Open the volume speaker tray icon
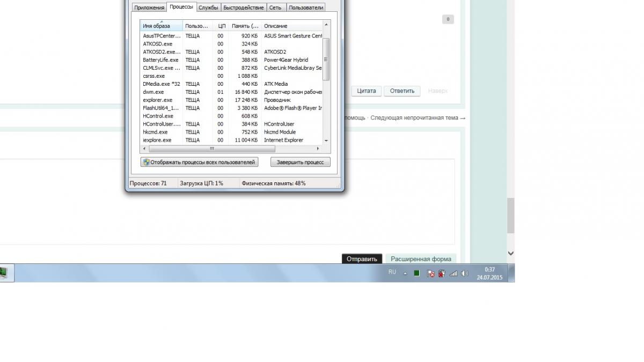The width and height of the screenshot is (644, 362). 465,273
